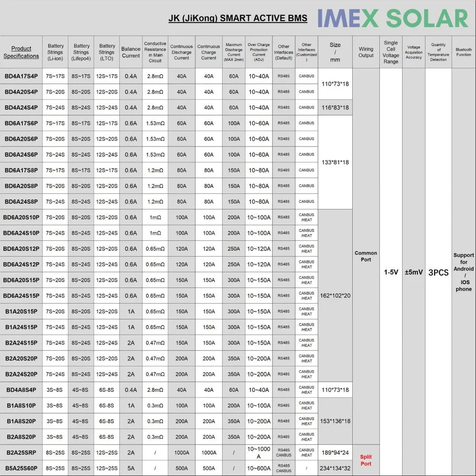
Task: Click the '234*134*32' size cell
Action: tap(335, 468)
